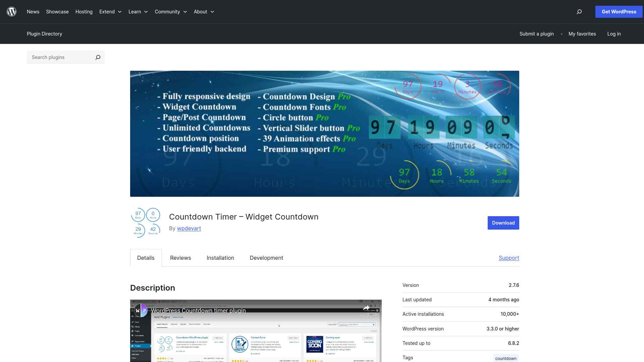Expand the About menu chevron

tap(212, 12)
